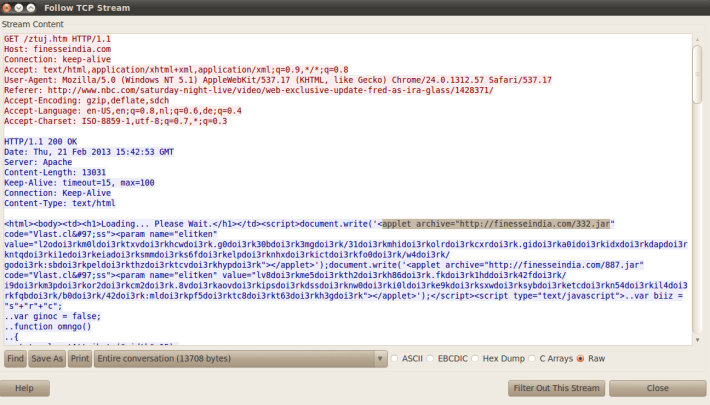Click the Date response header line
710x405 pixels.
tap(89, 152)
